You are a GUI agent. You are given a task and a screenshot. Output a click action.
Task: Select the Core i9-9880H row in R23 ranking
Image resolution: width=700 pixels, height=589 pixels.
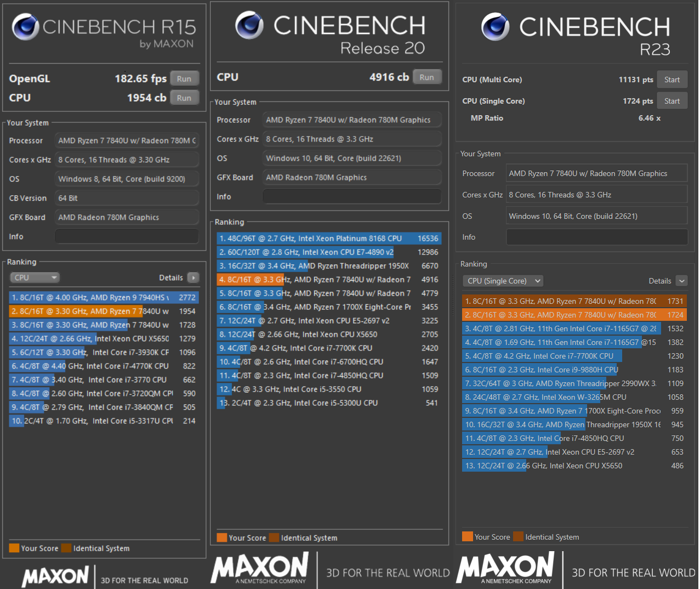[x=574, y=370]
